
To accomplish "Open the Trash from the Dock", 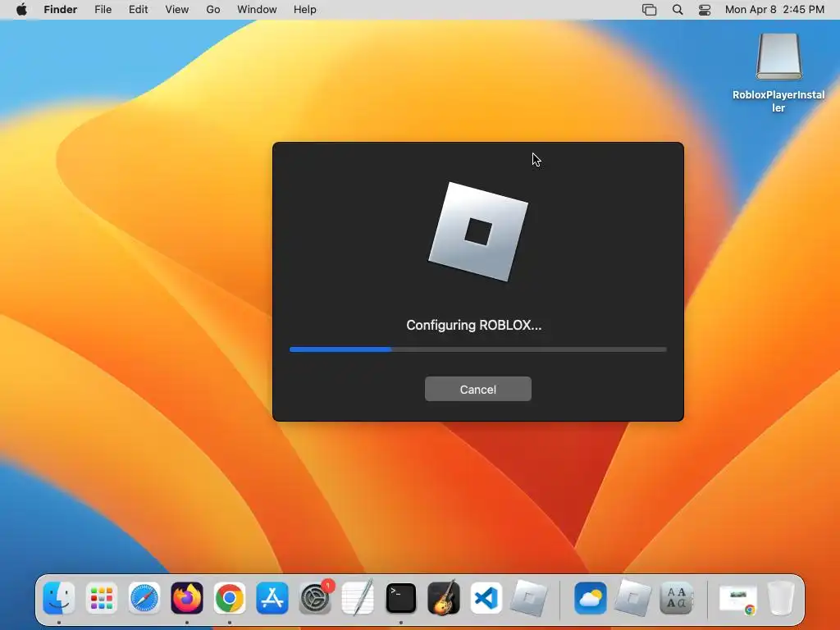I will click(781, 598).
